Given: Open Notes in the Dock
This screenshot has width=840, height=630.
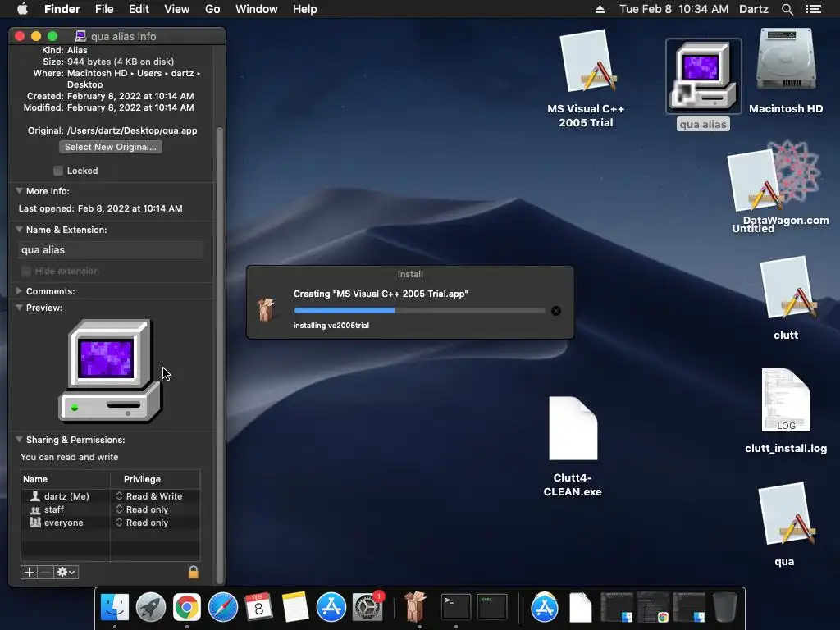Looking at the screenshot, I should [294, 607].
